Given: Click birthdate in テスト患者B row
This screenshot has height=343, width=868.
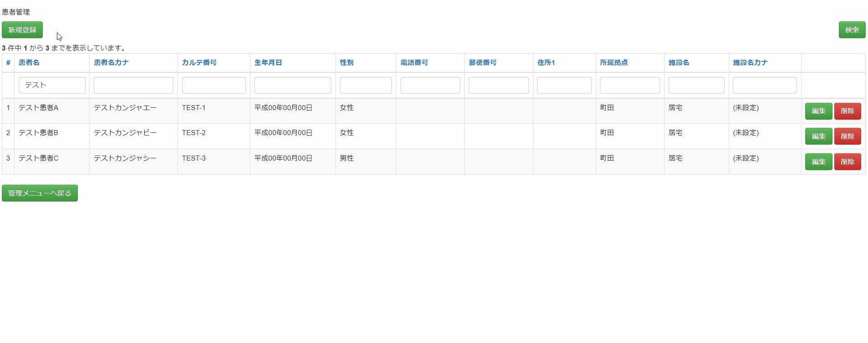Looking at the screenshot, I should click(x=284, y=133).
